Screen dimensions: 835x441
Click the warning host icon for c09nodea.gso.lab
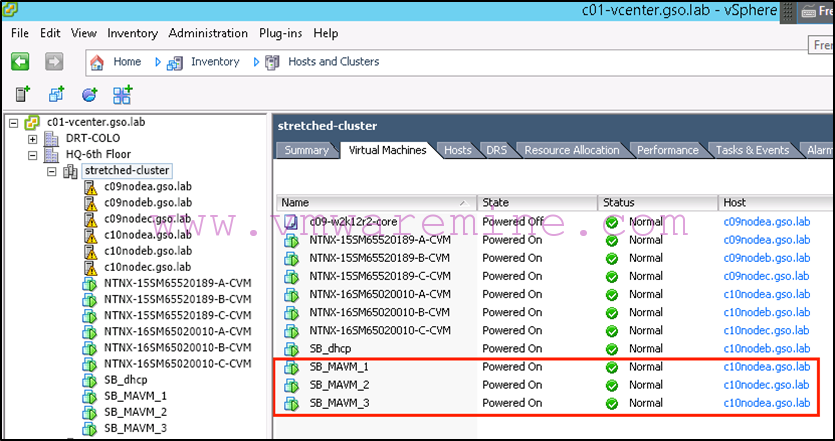91,187
